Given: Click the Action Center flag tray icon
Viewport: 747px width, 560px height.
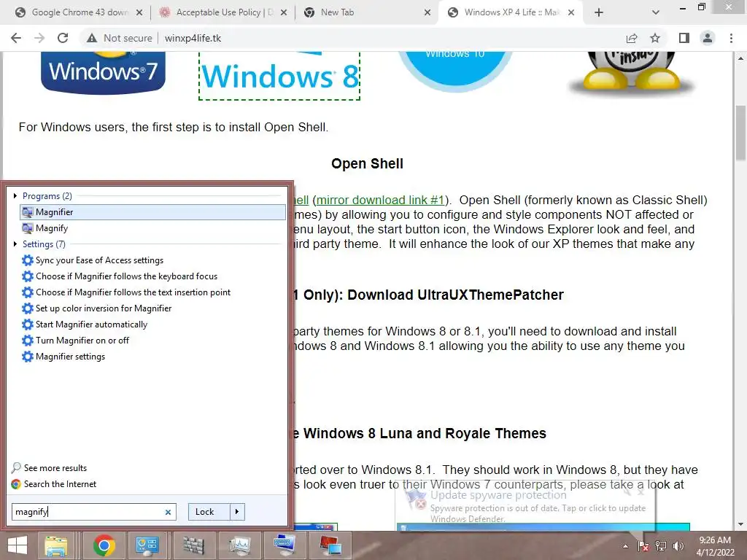Looking at the screenshot, I should pos(643,546).
